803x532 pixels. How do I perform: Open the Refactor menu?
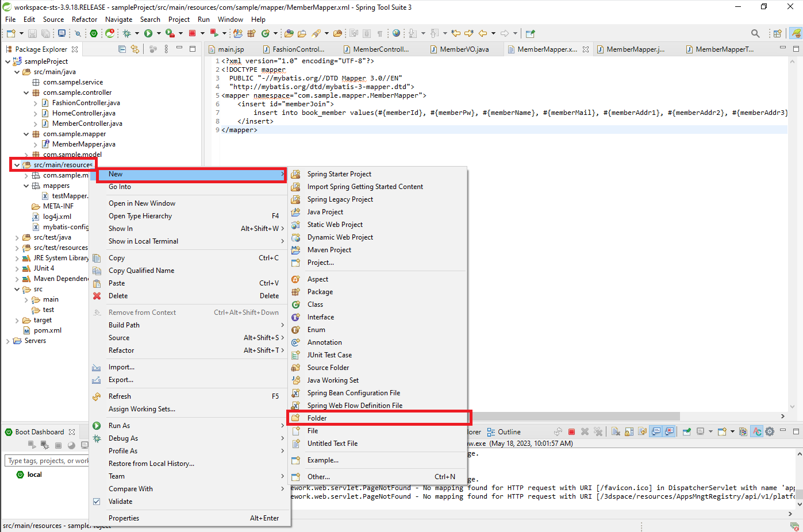pyautogui.click(x=84, y=19)
